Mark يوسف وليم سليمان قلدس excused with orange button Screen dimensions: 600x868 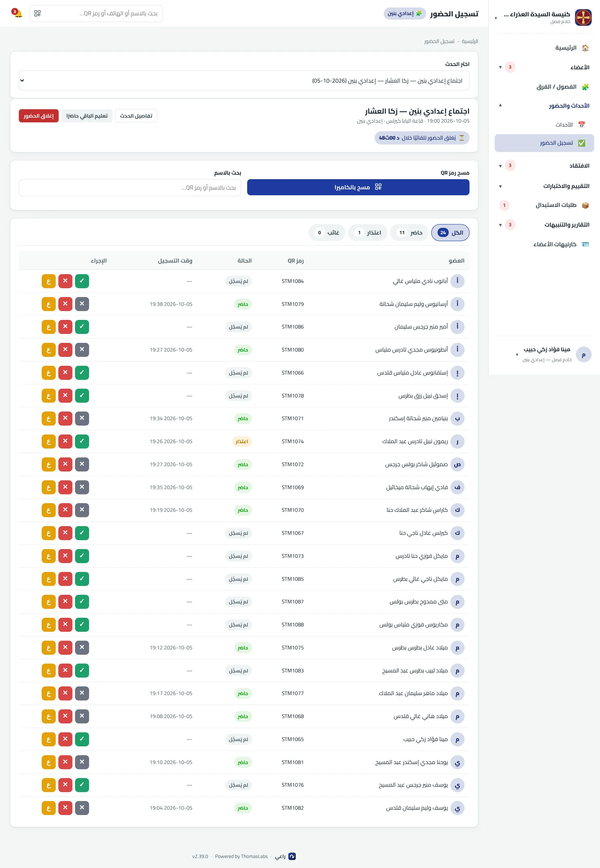coord(49,808)
